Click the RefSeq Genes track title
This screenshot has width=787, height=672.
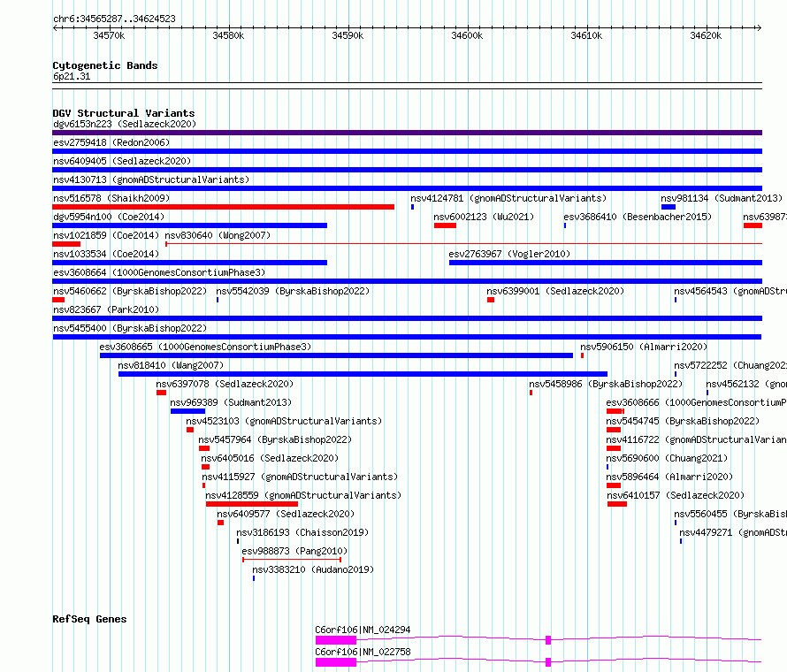(x=89, y=619)
